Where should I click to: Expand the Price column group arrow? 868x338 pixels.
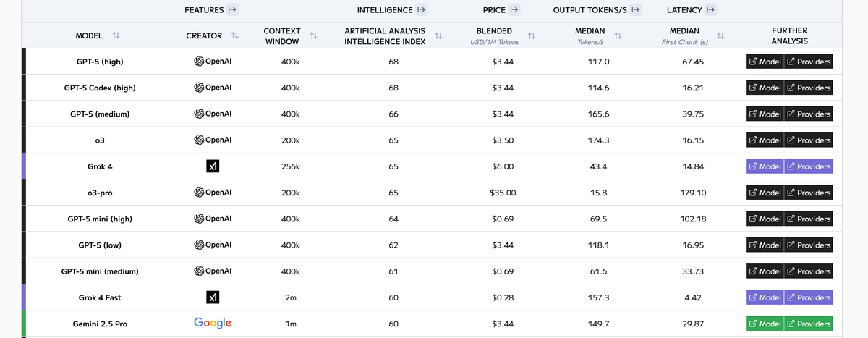[514, 10]
